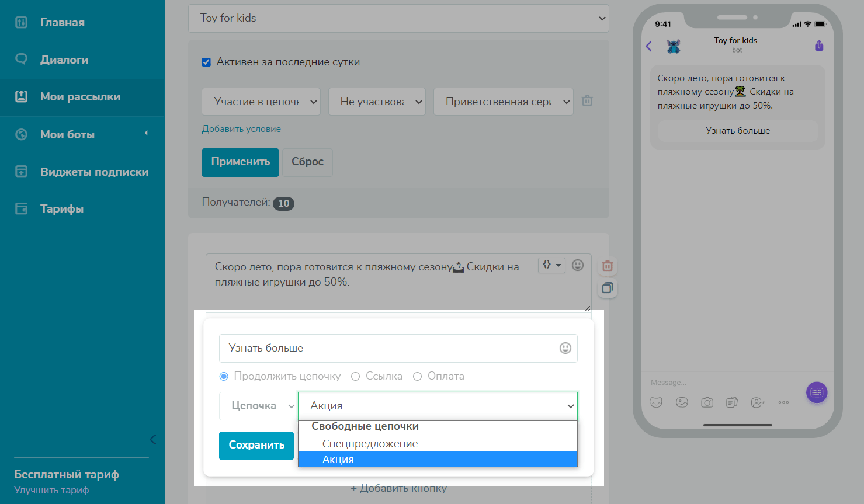Click the 'Добавить условие' link
Image resolution: width=864 pixels, height=504 pixels.
241,129
